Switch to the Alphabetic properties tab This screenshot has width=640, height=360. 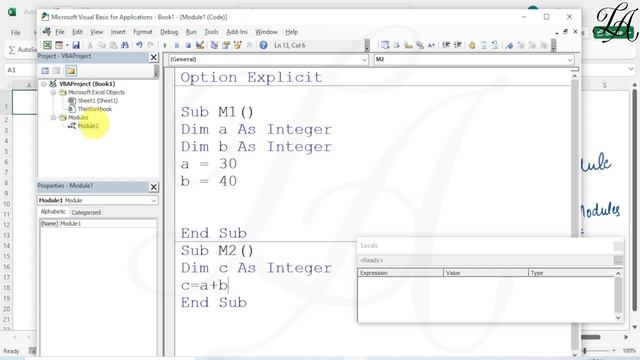click(x=53, y=212)
